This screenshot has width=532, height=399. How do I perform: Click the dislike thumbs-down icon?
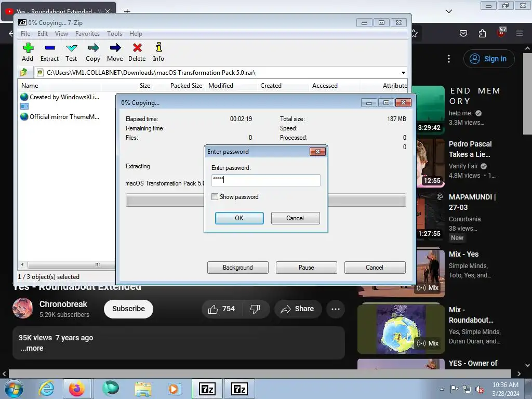(x=255, y=309)
